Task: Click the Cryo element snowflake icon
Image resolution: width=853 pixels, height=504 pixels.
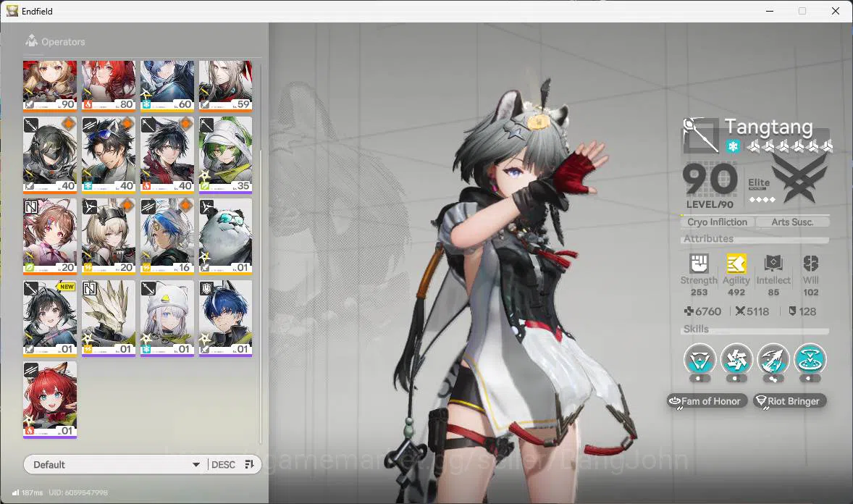Action: tap(733, 146)
